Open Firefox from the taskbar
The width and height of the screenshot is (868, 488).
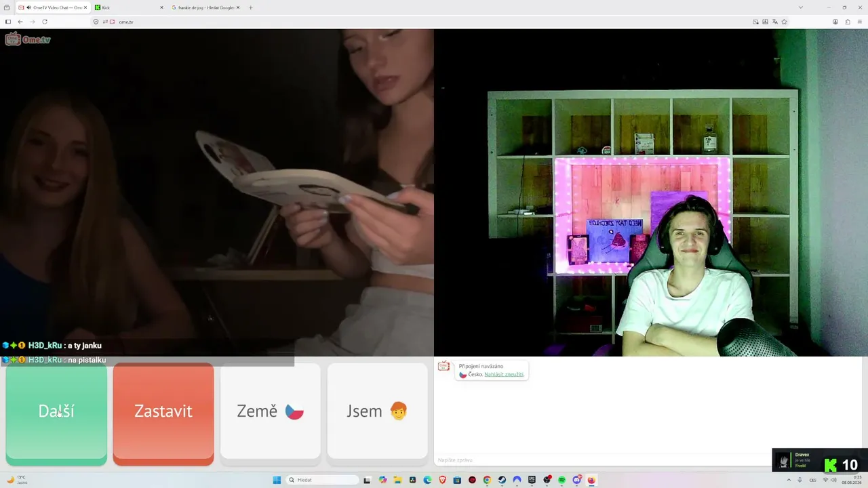pos(591,480)
